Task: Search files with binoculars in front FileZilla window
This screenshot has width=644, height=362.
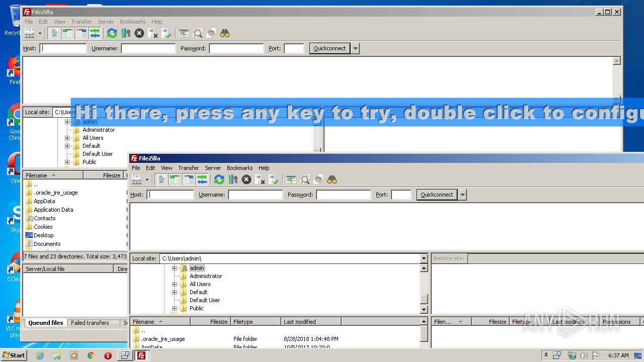Action: click(332, 179)
